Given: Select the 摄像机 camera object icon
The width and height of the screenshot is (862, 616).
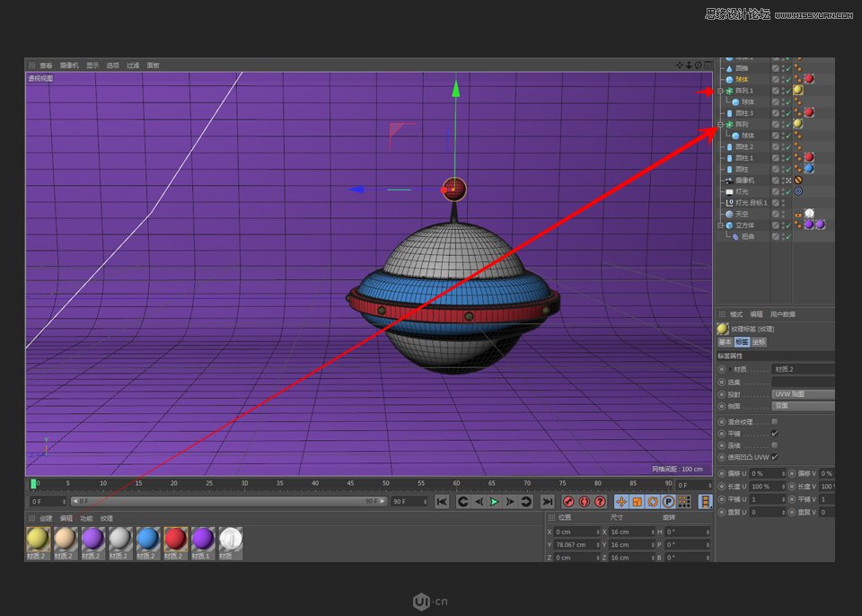Looking at the screenshot, I should (x=730, y=180).
